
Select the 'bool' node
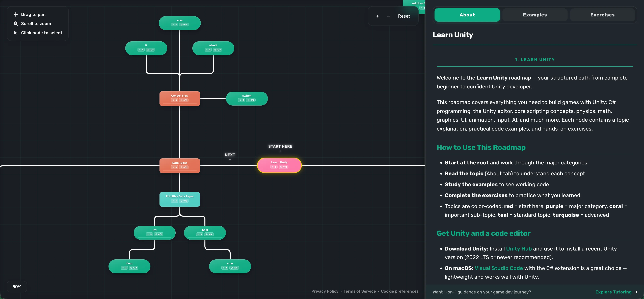click(205, 233)
